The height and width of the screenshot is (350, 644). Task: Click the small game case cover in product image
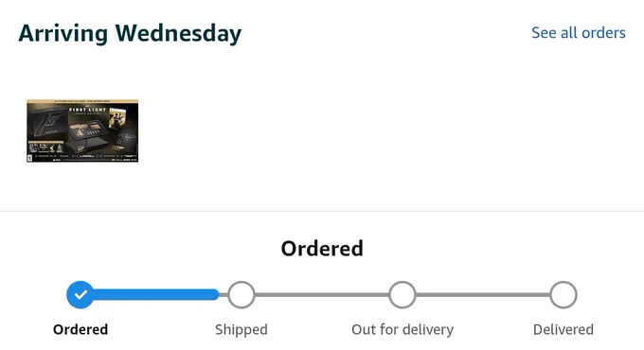(x=117, y=117)
